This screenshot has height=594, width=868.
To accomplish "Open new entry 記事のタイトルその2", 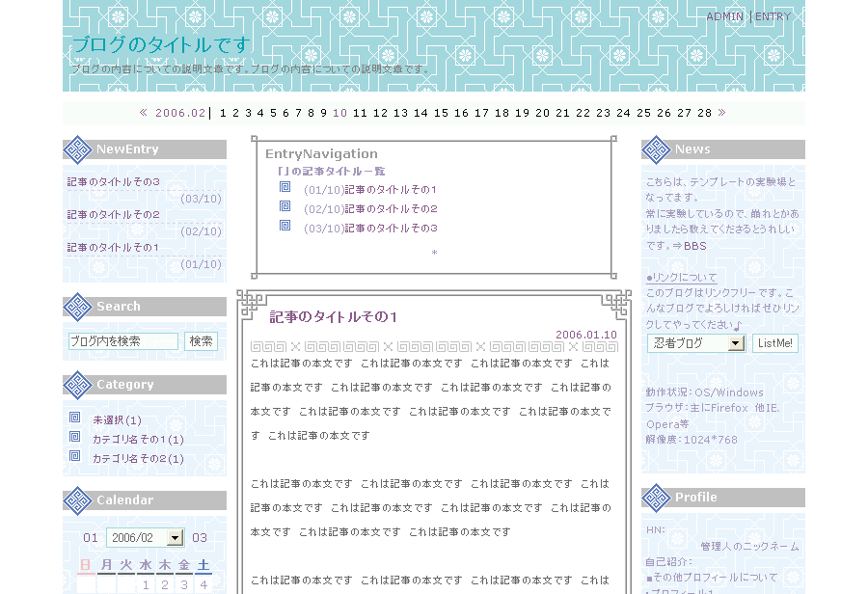I will click(x=114, y=215).
